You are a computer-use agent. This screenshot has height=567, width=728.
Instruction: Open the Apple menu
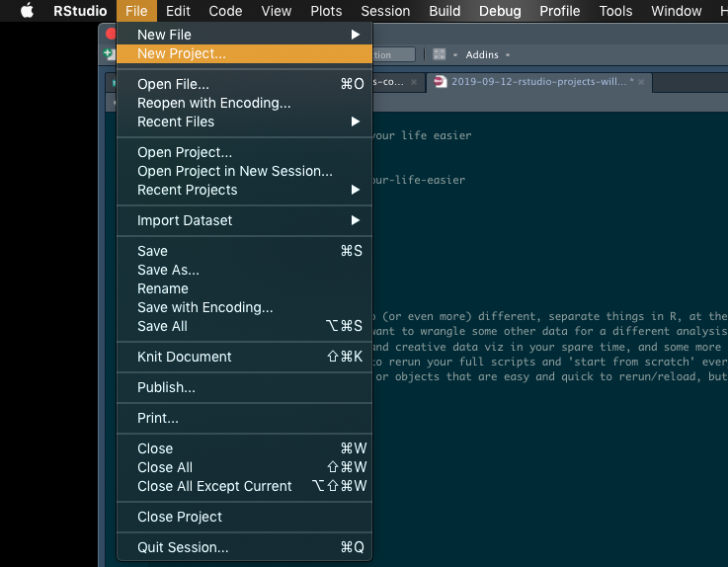click(x=28, y=10)
